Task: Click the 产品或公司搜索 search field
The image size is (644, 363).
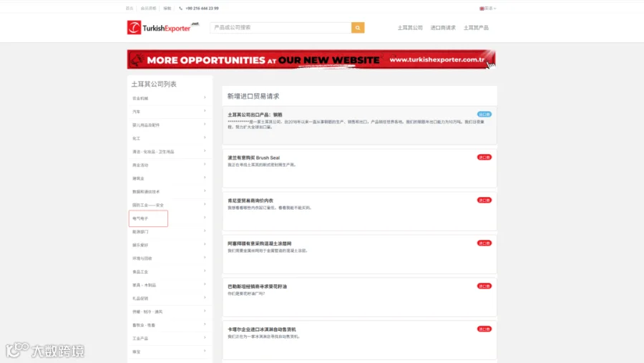Action: point(280,27)
